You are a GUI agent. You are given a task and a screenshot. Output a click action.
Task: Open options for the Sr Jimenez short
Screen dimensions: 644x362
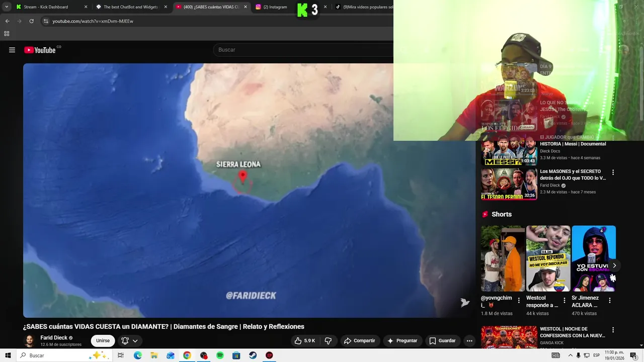(x=610, y=300)
